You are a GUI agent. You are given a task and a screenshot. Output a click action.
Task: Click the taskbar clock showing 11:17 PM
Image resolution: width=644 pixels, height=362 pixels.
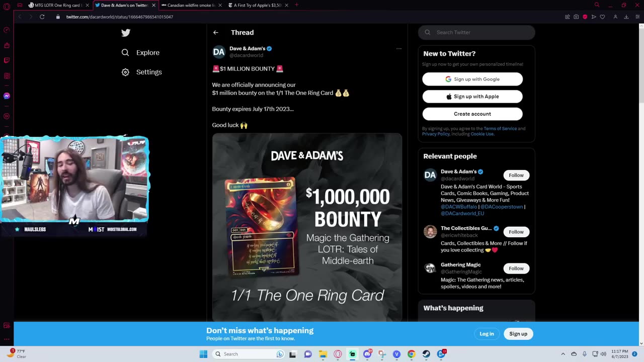click(619, 354)
